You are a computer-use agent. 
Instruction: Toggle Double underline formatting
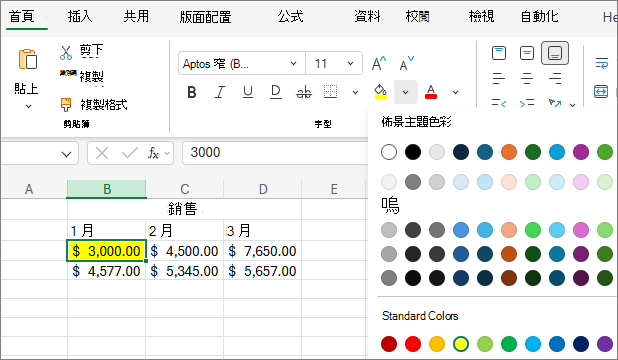(x=275, y=92)
